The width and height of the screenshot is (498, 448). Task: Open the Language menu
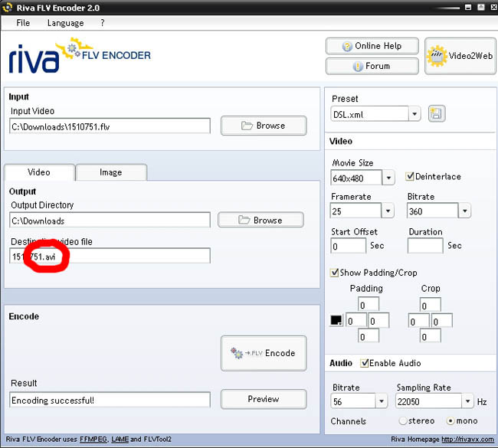pos(65,23)
